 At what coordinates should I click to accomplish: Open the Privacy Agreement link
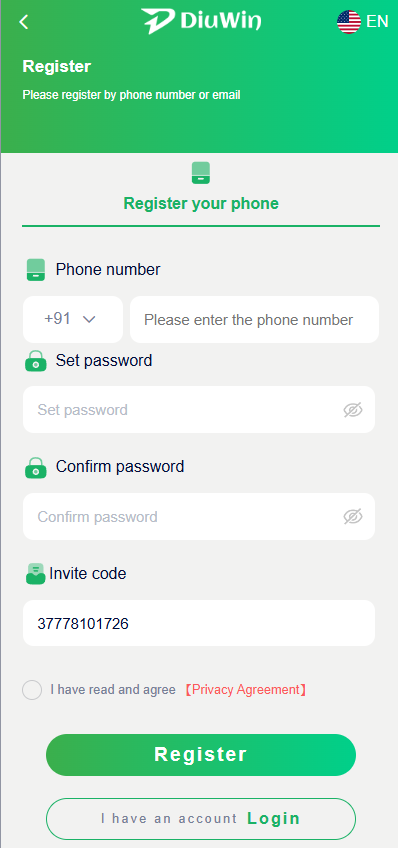(x=246, y=690)
